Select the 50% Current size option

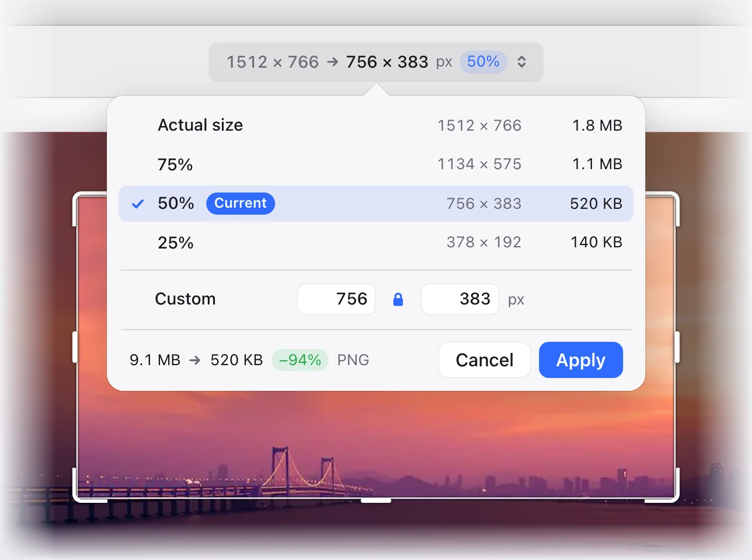(376, 204)
